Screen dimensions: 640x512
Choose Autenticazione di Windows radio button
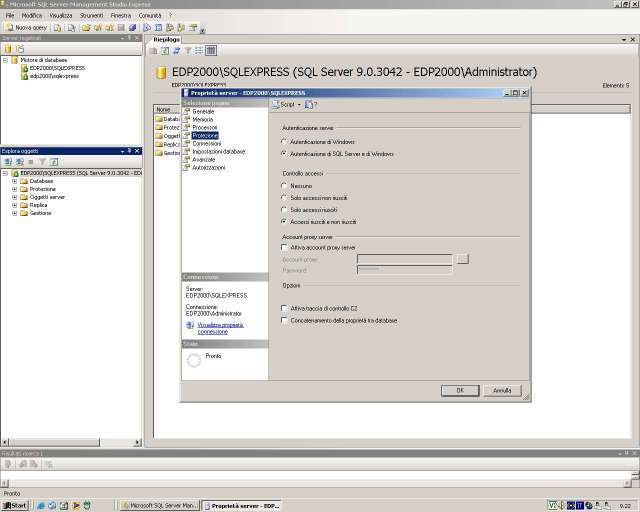click(x=284, y=142)
